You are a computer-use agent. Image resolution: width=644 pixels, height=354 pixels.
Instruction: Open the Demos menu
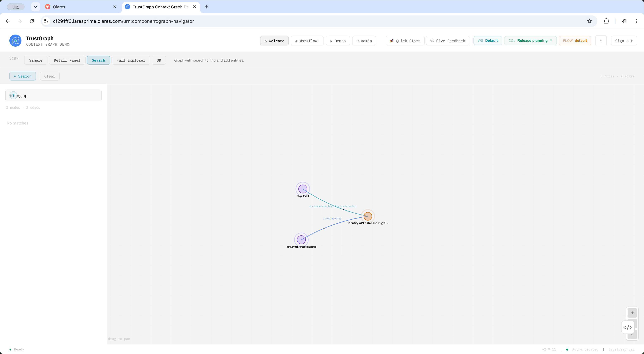tap(338, 41)
